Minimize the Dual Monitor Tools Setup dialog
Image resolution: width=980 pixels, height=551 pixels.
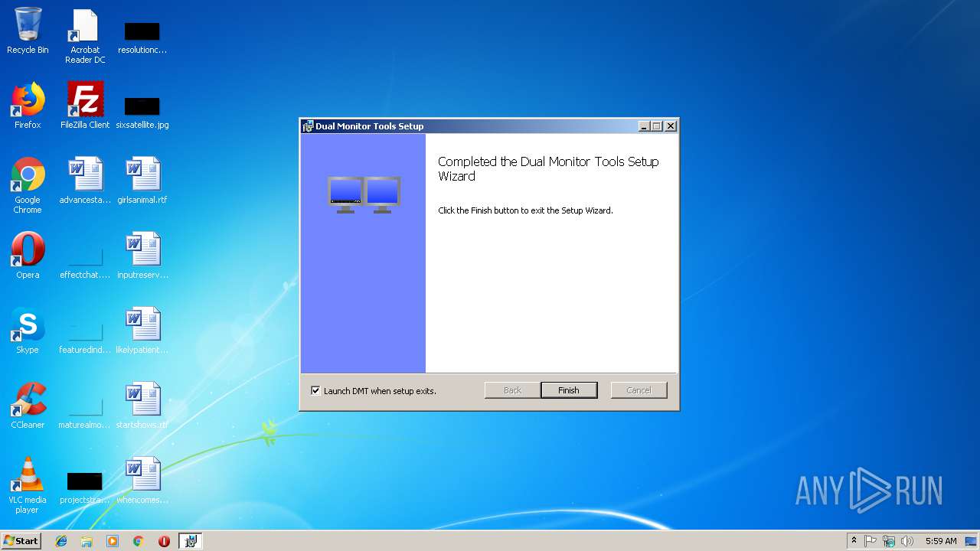point(644,126)
